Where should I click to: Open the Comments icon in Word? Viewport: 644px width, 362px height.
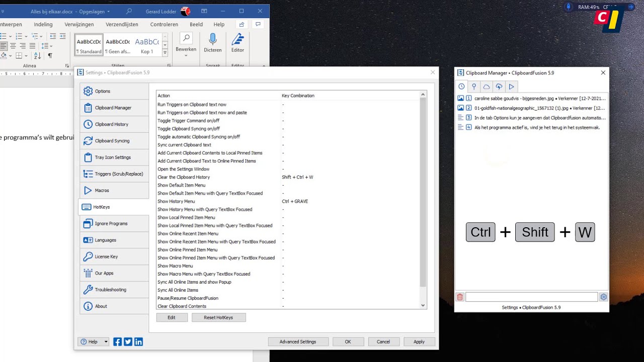[x=258, y=24]
